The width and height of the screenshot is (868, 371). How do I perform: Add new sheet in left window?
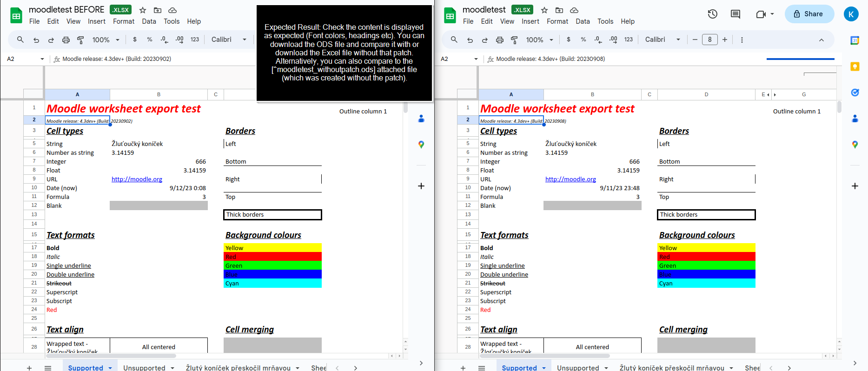tap(29, 368)
